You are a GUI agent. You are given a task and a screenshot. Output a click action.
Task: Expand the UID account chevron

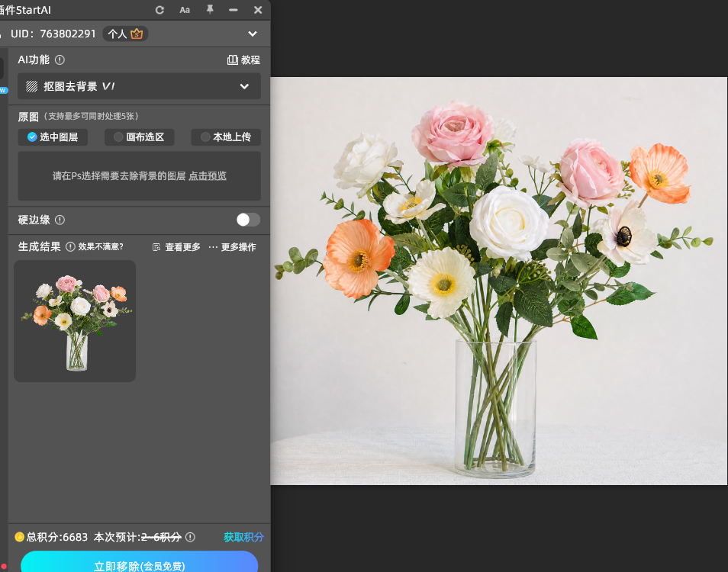(x=253, y=34)
